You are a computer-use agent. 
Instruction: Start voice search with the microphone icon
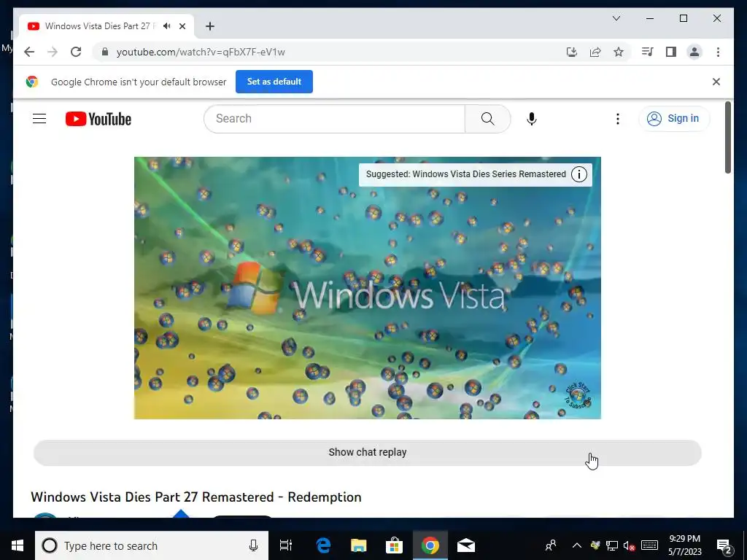click(x=532, y=119)
